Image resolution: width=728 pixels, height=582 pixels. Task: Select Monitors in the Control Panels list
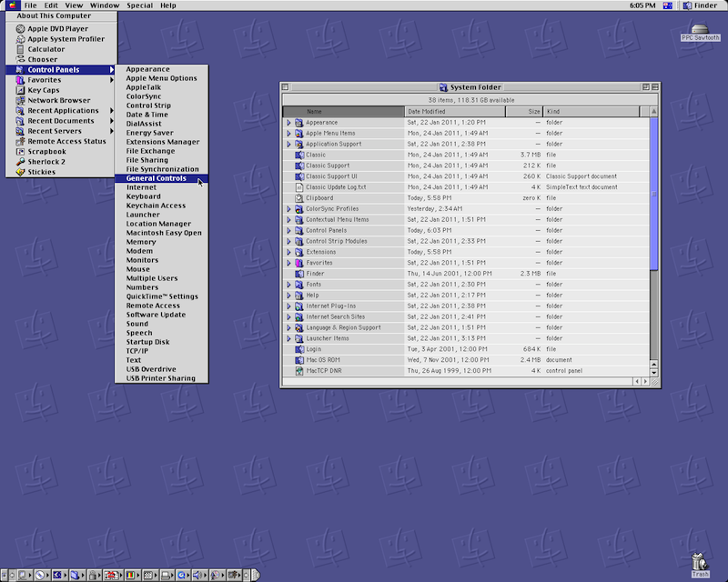pos(142,260)
